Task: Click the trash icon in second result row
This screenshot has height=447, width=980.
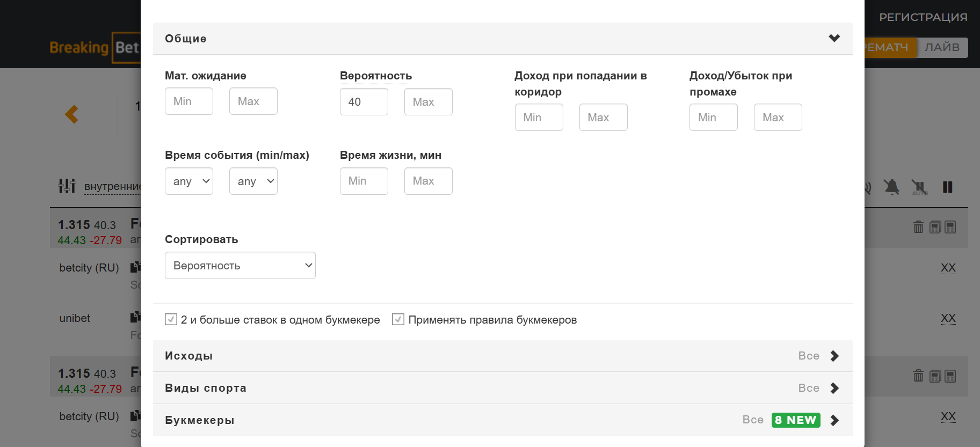Action: pos(918,376)
